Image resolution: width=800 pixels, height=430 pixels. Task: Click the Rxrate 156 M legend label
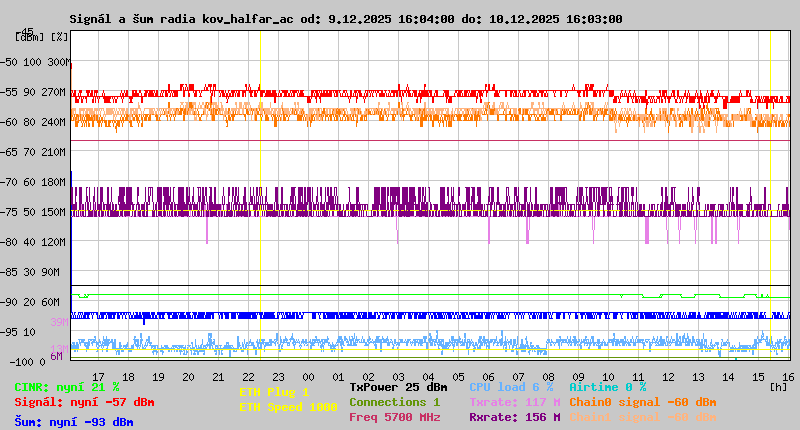pyautogui.click(x=514, y=417)
